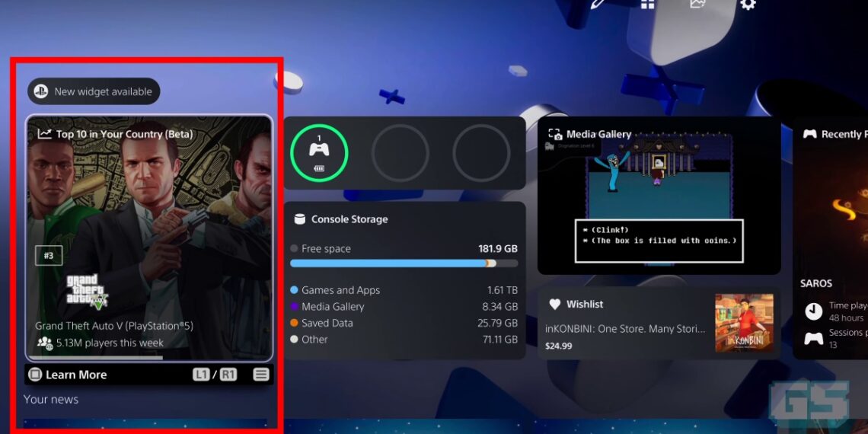Click the Media Gallery capture icon
This screenshot has width=868, height=434.
[x=555, y=134]
